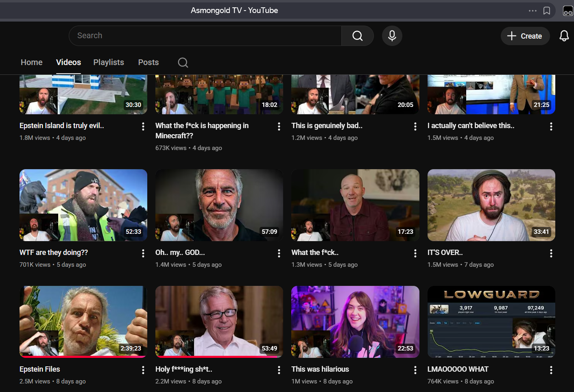This screenshot has width=574, height=392.
Task: Play the 53:49 video thumbnail
Action: (x=219, y=322)
